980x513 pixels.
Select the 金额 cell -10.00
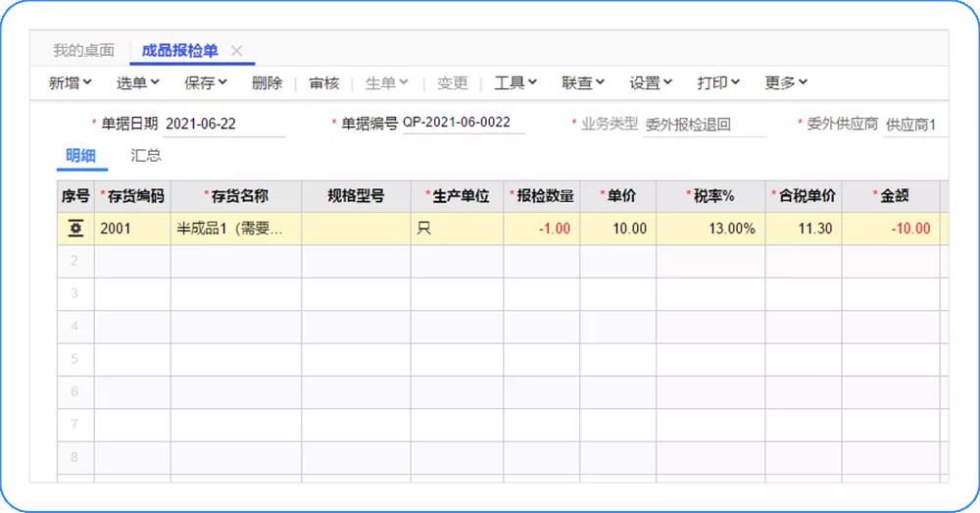tap(891, 229)
